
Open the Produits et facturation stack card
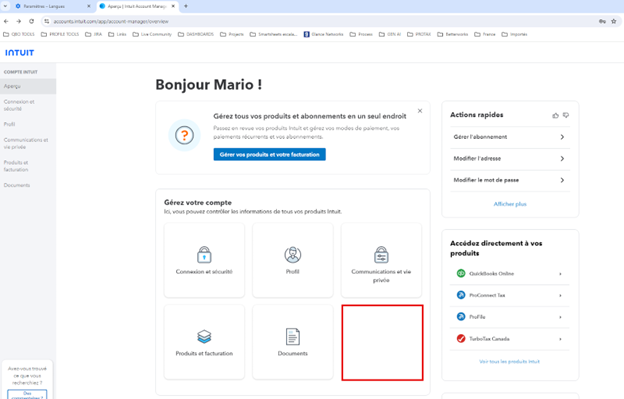tap(204, 342)
